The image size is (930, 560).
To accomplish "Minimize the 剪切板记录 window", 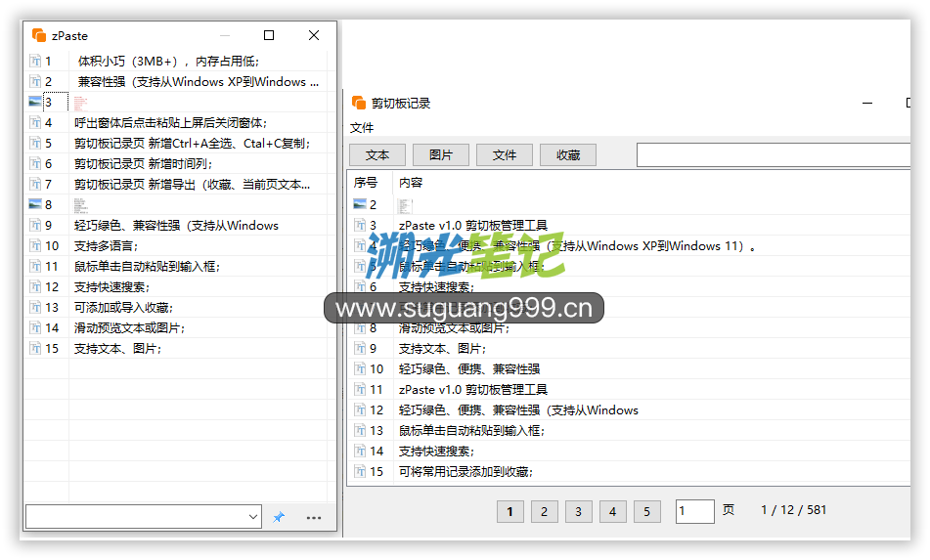I will pos(867,104).
